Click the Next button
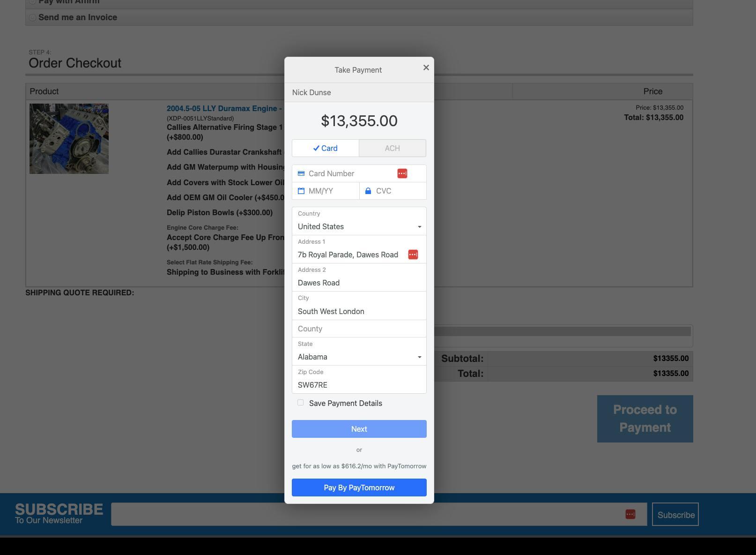This screenshot has height=555, width=756. point(359,429)
